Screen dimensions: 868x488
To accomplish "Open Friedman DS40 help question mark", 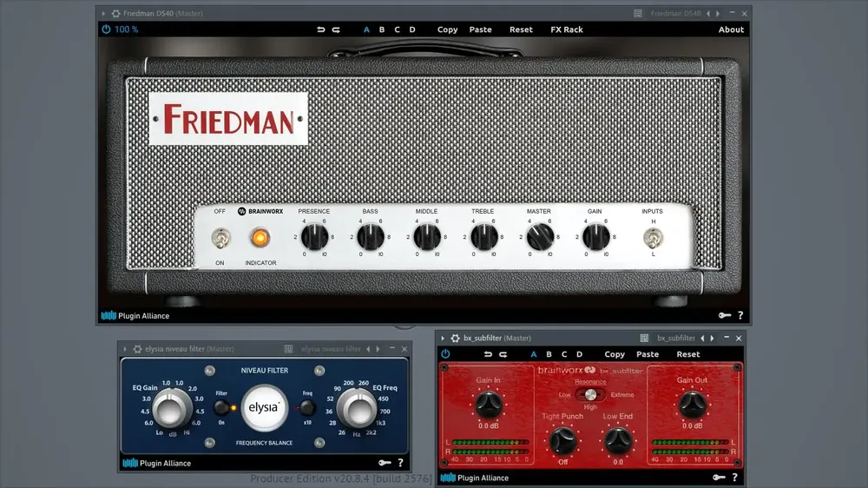I will tap(740, 315).
